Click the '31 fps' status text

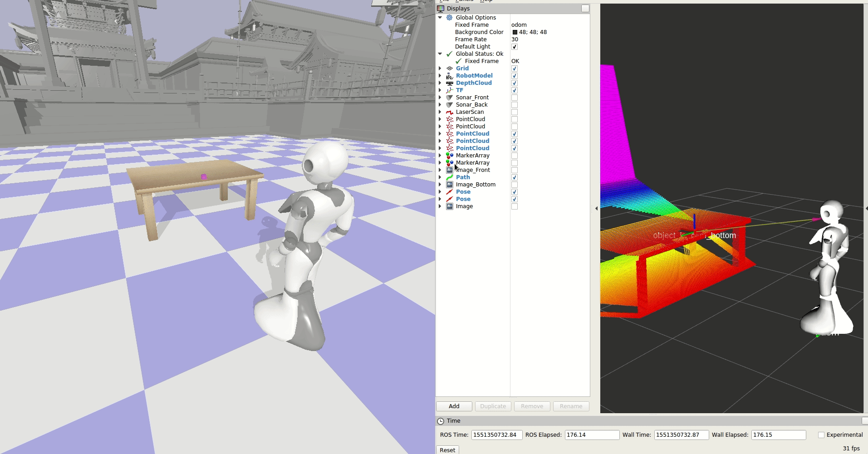(x=851, y=448)
